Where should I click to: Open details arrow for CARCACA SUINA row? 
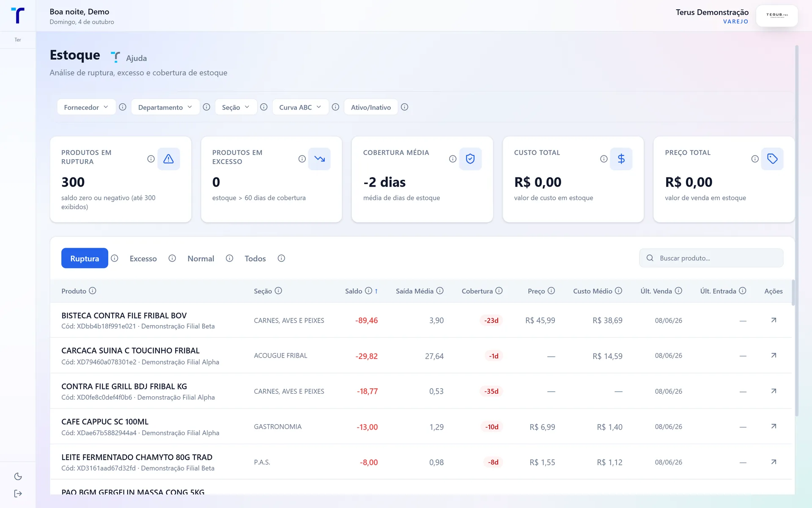tap(774, 356)
